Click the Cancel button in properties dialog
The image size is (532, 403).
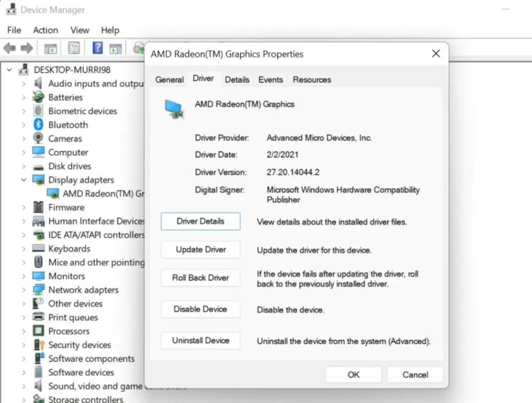click(x=415, y=374)
